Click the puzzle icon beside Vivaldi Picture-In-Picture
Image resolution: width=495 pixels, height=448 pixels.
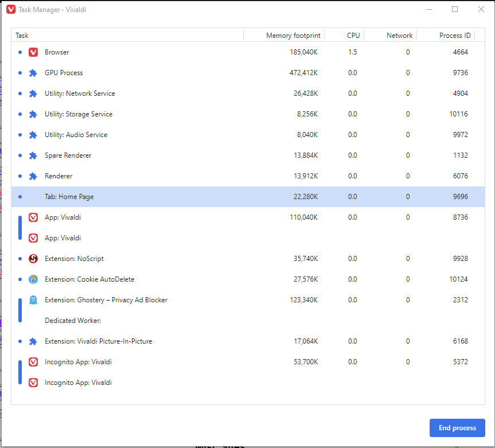pos(33,341)
